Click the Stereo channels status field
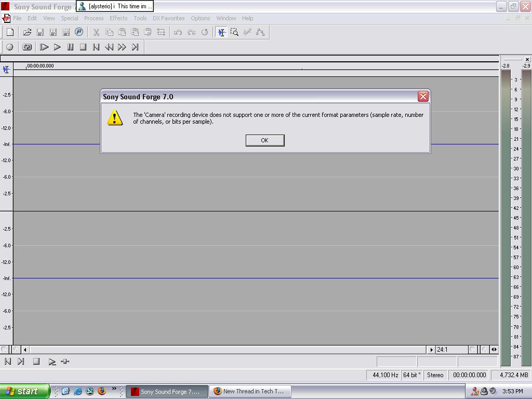The image size is (532, 399). [x=435, y=375]
